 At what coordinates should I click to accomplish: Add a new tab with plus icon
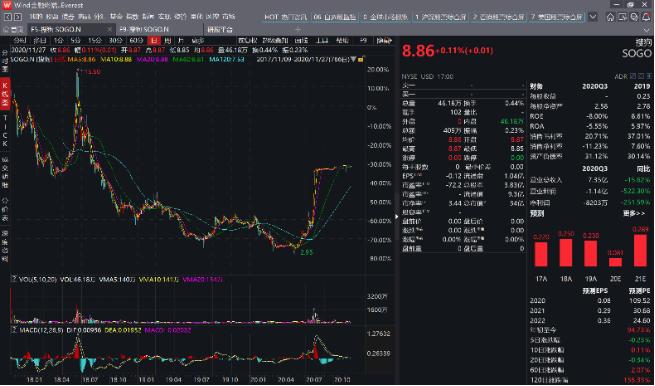coord(298,30)
